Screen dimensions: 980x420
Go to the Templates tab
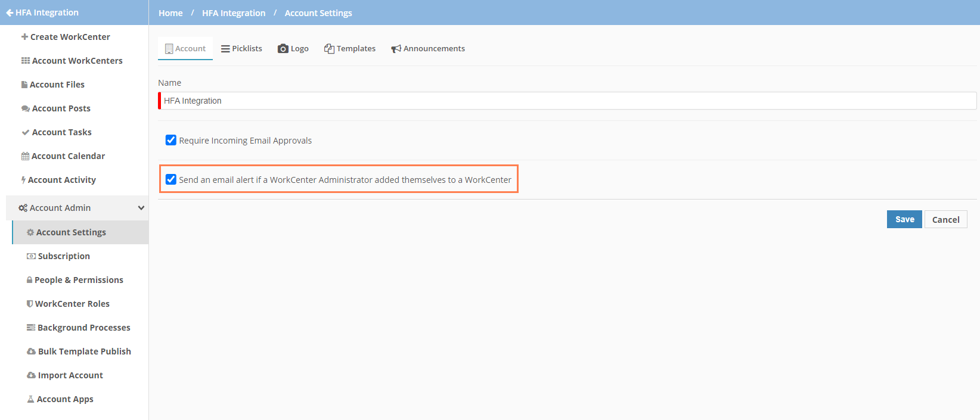click(x=350, y=49)
